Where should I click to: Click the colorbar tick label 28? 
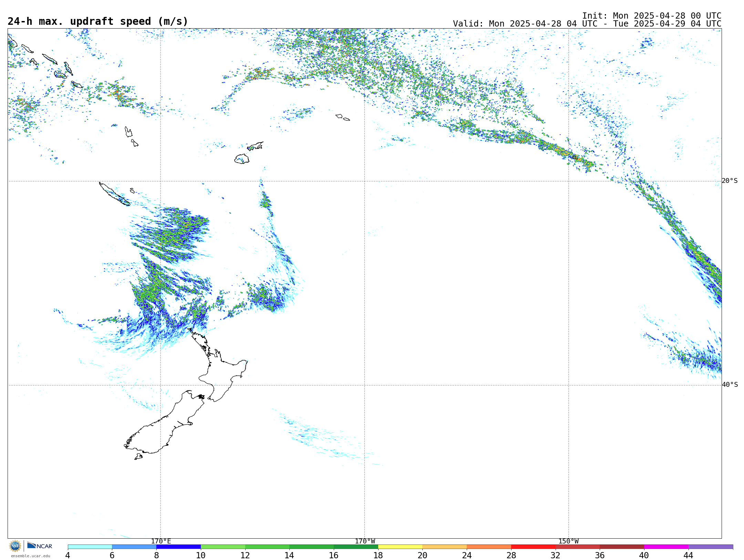click(511, 555)
